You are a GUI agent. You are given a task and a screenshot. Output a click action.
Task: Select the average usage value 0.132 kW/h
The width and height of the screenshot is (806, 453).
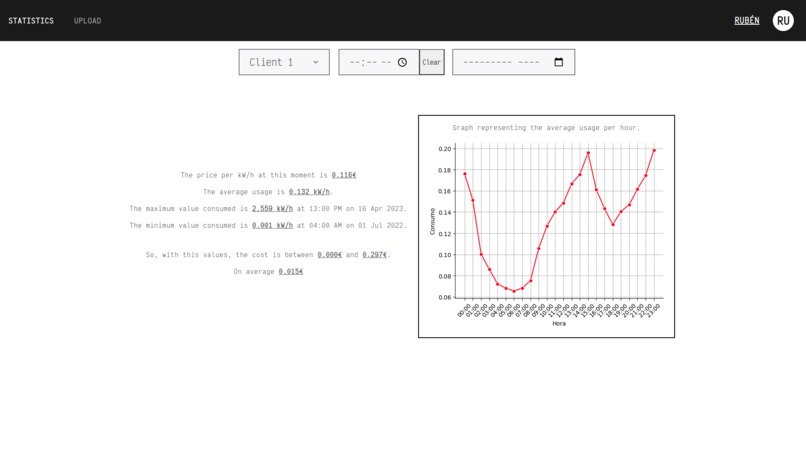pyautogui.click(x=309, y=192)
